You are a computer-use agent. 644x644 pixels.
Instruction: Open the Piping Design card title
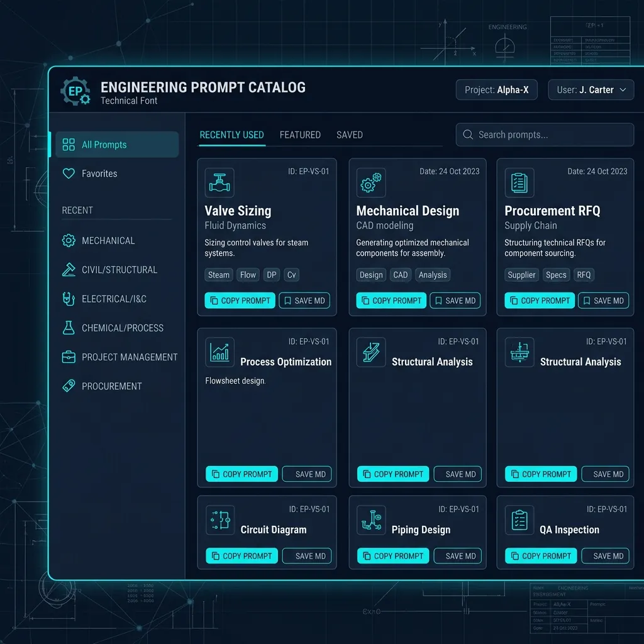[421, 530]
